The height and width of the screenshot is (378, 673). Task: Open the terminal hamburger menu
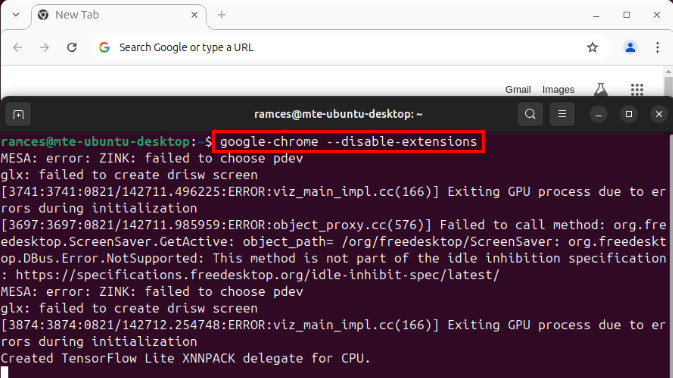point(562,114)
